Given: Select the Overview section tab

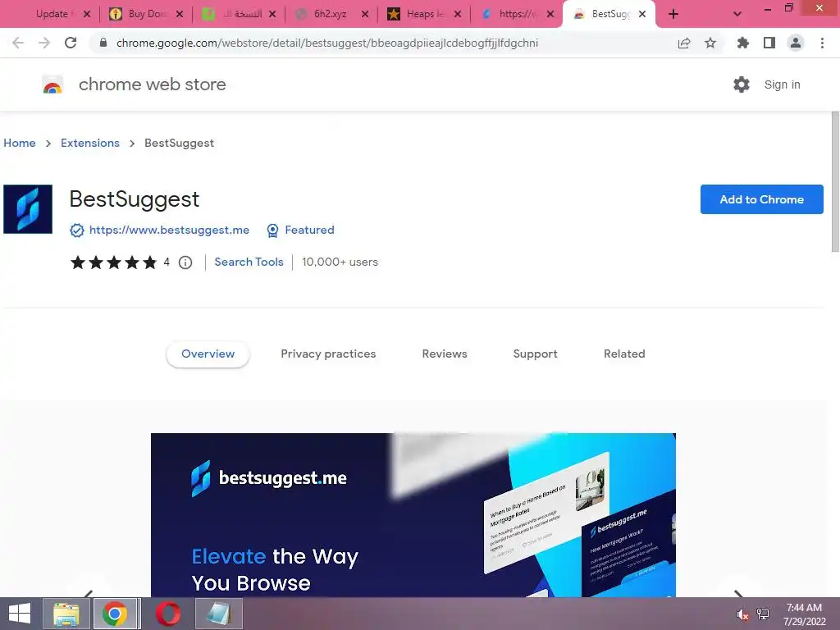Looking at the screenshot, I should tap(208, 354).
